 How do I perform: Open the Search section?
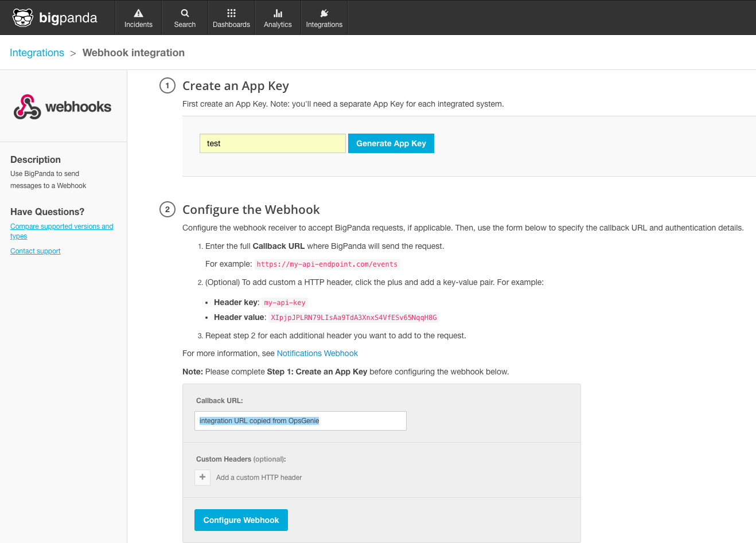185,18
